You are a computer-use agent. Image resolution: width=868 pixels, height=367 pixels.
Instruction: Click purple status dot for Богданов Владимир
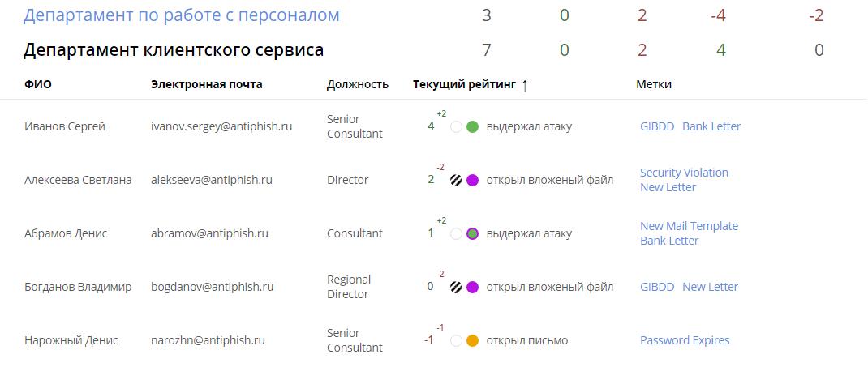coord(472,287)
